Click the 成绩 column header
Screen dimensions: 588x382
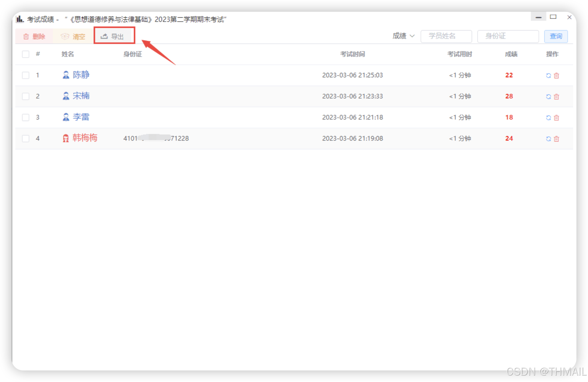tap(511, 54)
